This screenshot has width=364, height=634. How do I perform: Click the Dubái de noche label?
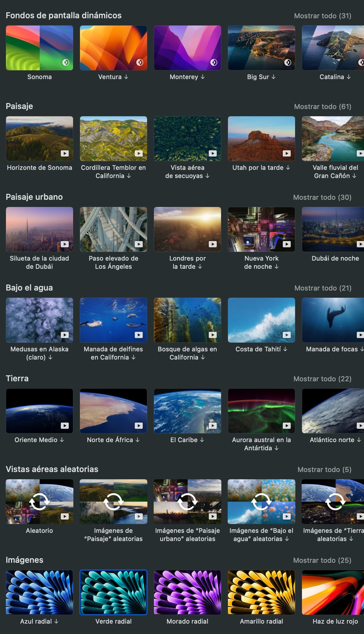pyautogui.click(x=335, y=258)
